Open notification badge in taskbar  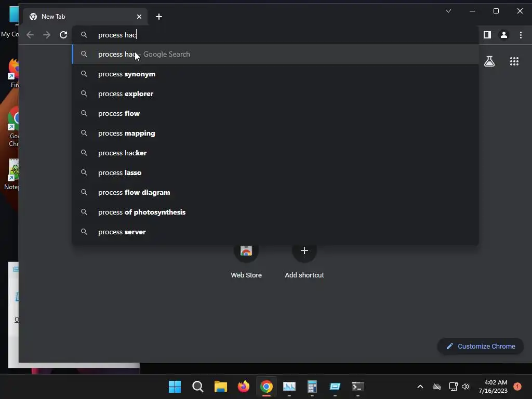[x=517, y=387]
